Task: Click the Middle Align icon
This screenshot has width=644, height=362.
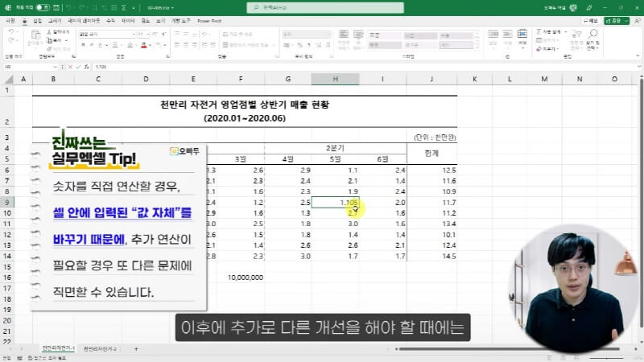Action: coord(187,35)
